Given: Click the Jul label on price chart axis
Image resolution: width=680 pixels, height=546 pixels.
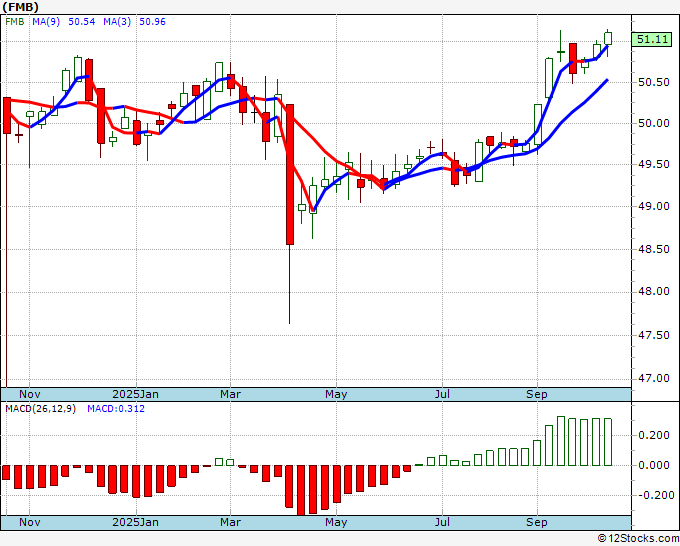Looking at the screenshot, I should coord(442,394).
